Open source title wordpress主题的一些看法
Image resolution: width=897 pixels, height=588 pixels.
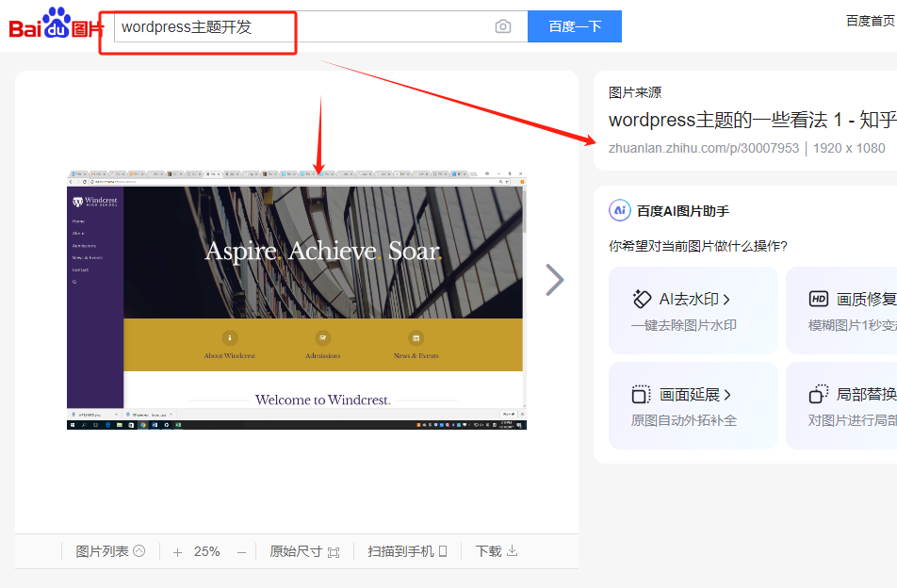[x=752, y=120]
